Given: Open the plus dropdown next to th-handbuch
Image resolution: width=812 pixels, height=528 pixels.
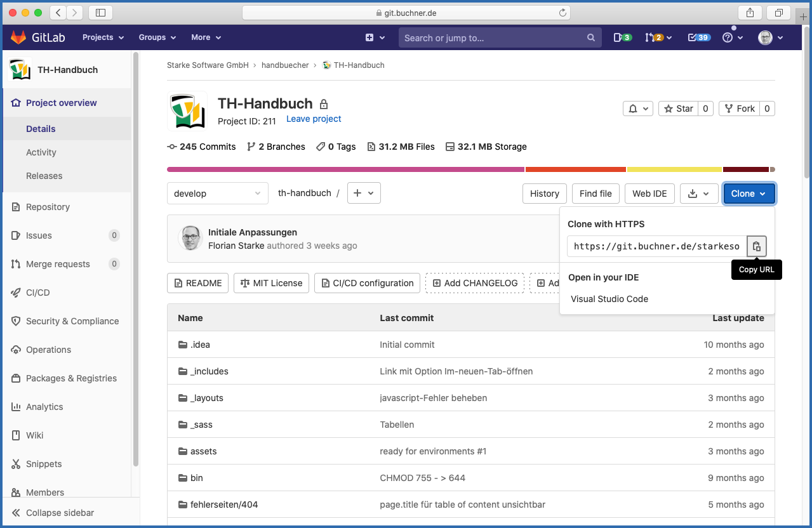Looking at the screenshot, I should 363,193.
